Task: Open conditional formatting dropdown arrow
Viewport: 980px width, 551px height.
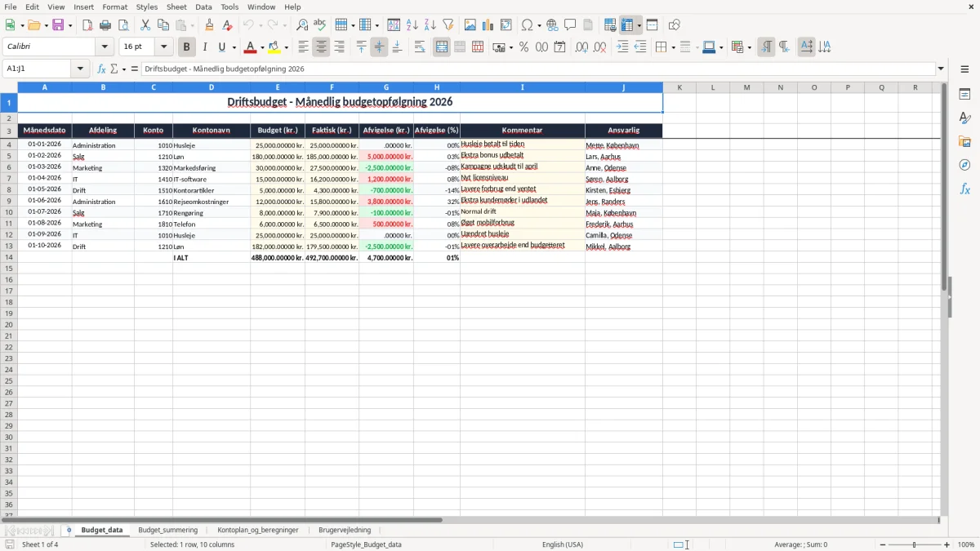Action: point(749,47)
